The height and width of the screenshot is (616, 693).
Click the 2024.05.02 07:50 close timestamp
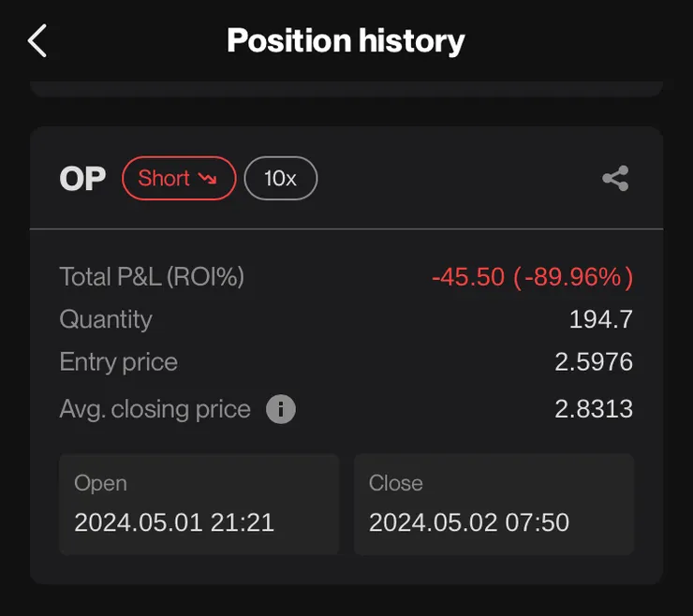[x=468, y=521]
